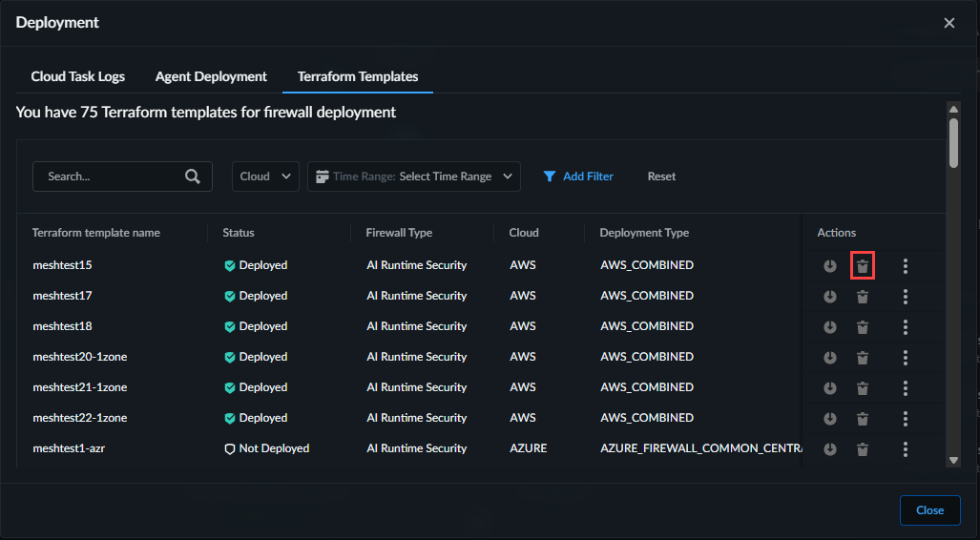
Task: Switch to Agent Deployment tab
Action: pos(211,76)
